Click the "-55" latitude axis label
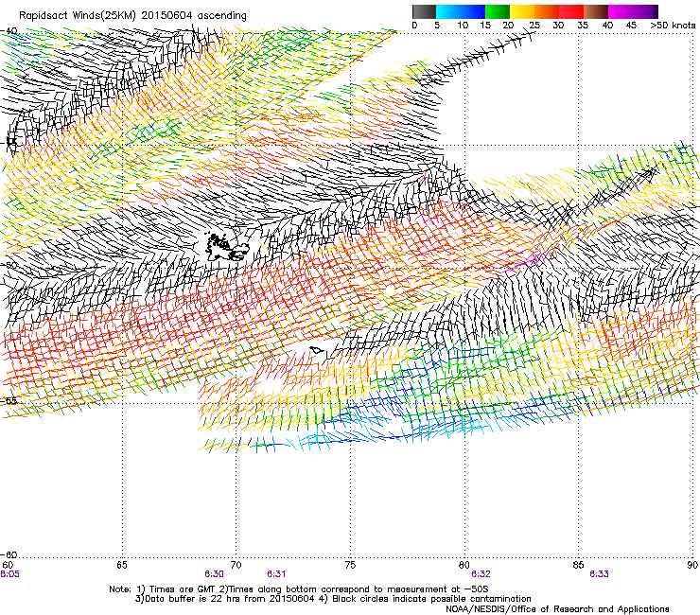The height and width of the screenshot is (615, 700). tap(9, 400)
